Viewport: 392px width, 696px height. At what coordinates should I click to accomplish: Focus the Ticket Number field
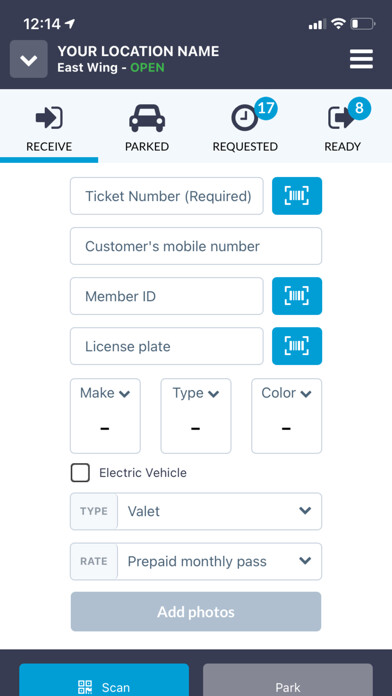click(166, 196)
